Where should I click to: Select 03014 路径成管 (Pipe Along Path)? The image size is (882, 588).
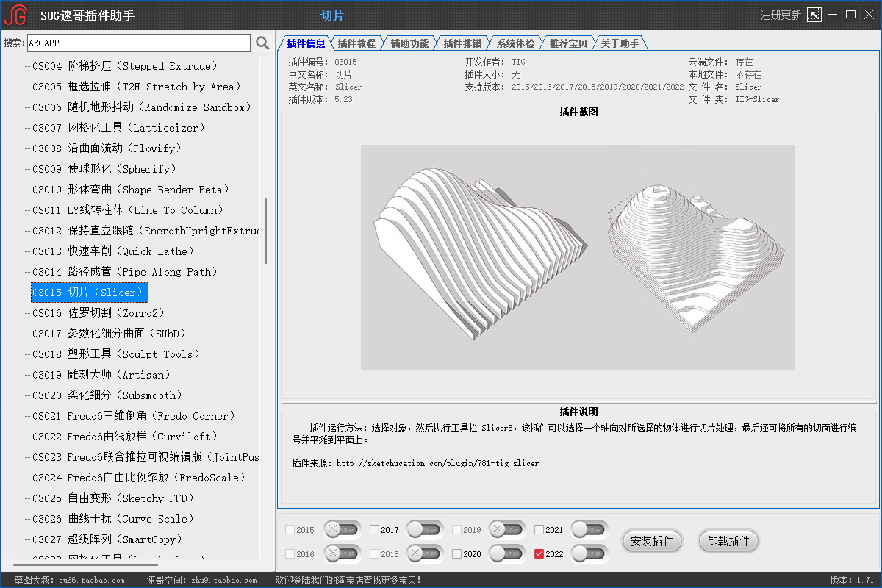pos(125,272)
